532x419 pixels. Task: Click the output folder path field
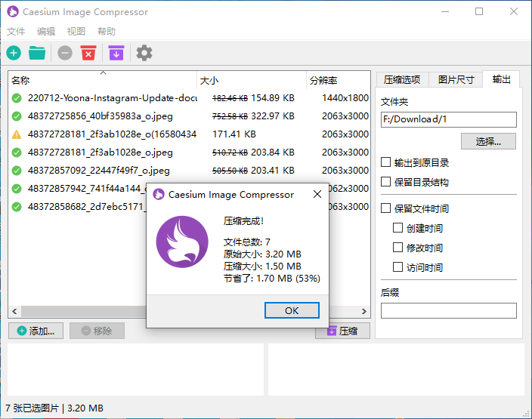pos(449,119)
